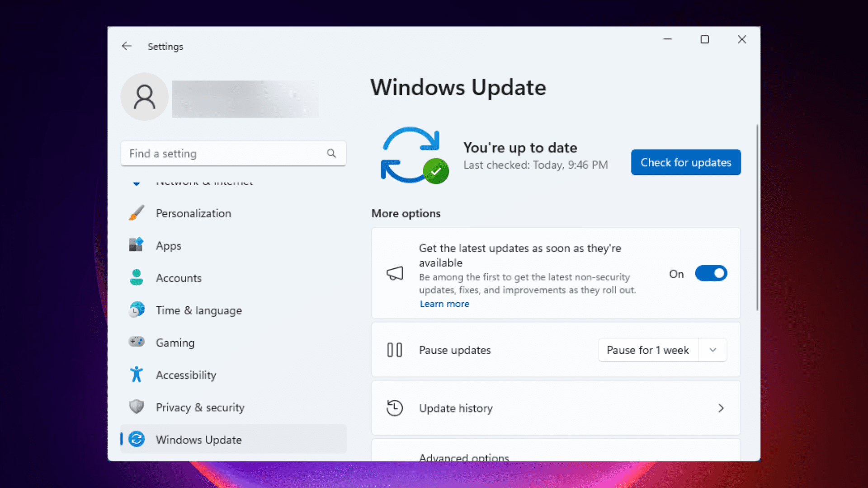Click the Gaming controller icon
This screenshot has height=488, width=868.
137,342
